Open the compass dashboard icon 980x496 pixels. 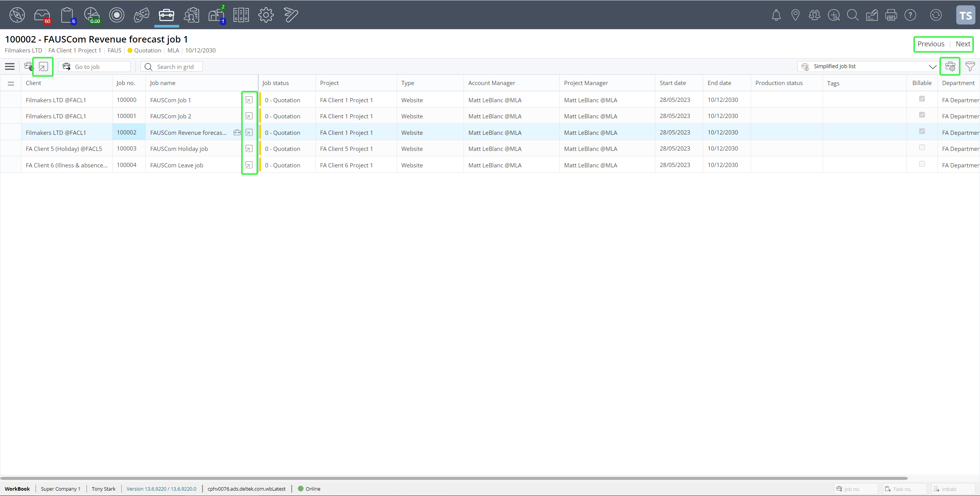point(17,15)
